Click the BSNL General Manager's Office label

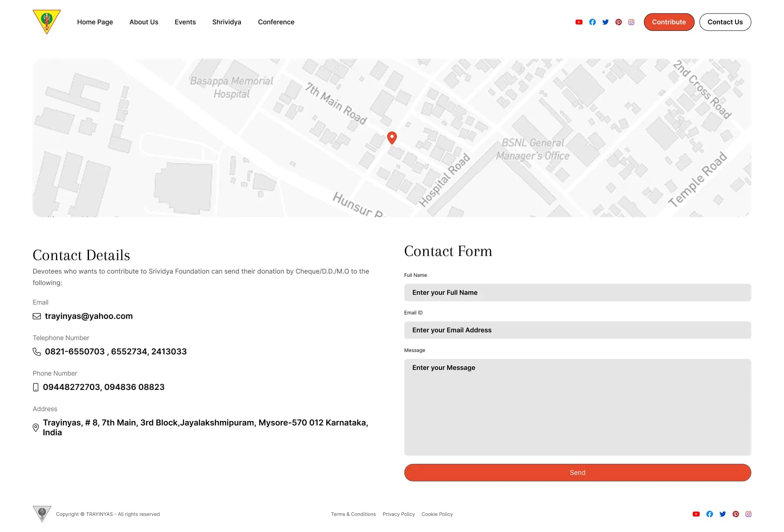coord(532,149)
